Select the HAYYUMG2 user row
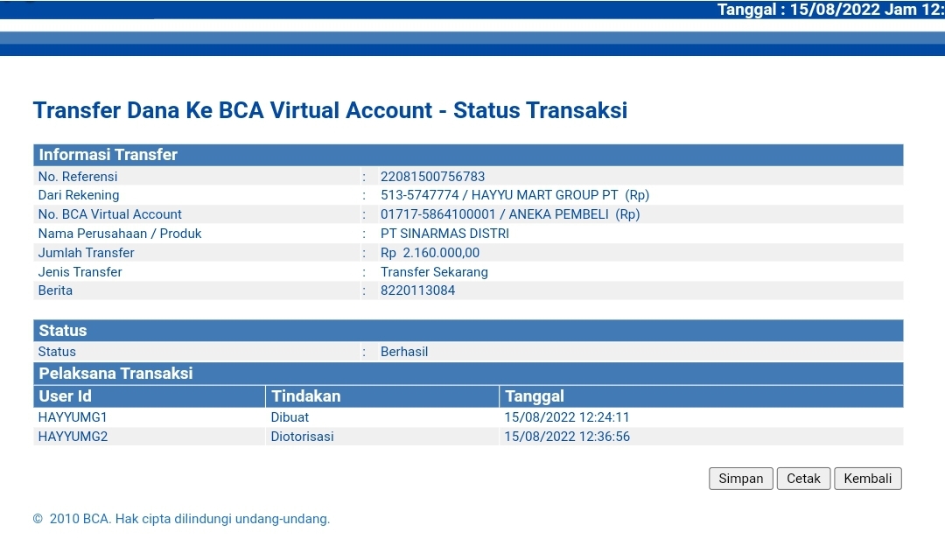 [73, 437]
